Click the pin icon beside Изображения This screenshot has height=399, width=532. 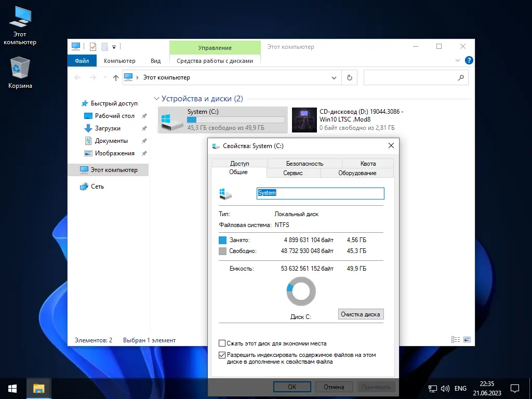(x=144, y=153)
